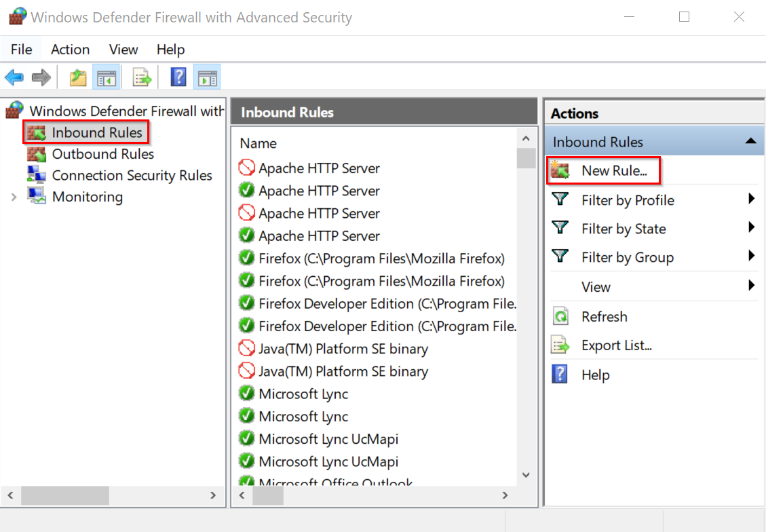The width and height of the screenshot is (766, 532).
Task: Select Connection Security Rules tree item
Action: coord(132,176)
